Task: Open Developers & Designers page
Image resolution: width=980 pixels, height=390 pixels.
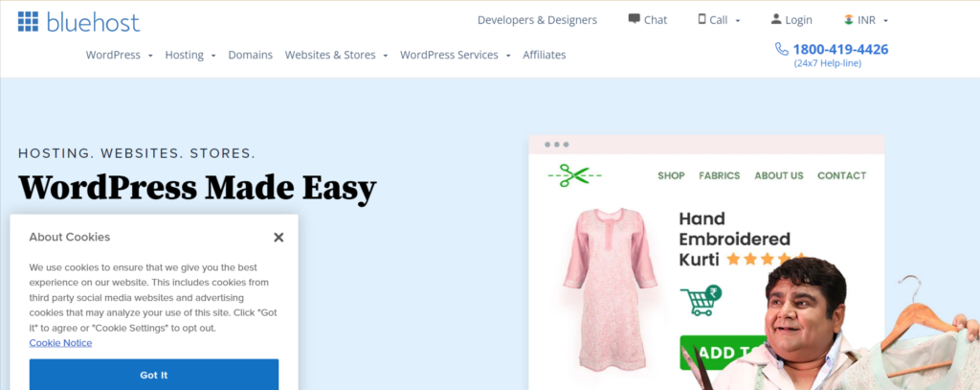Action: [537, 20]
